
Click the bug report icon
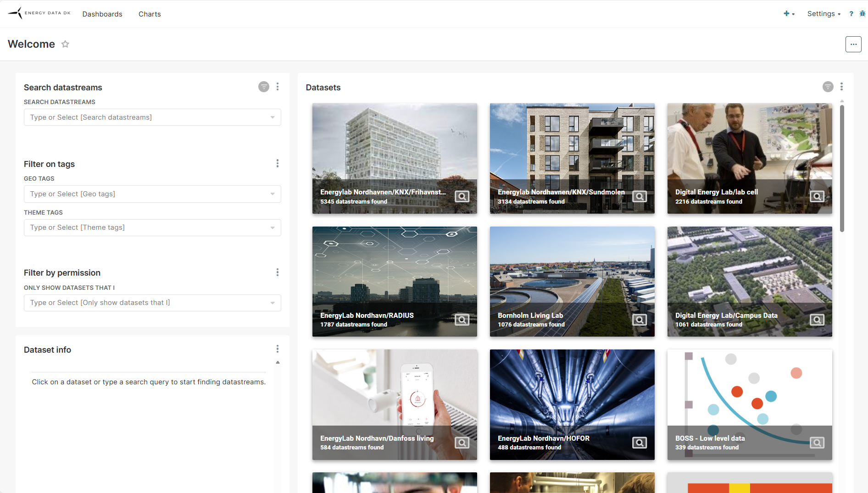pyautogui.click(x=862, y=14)
